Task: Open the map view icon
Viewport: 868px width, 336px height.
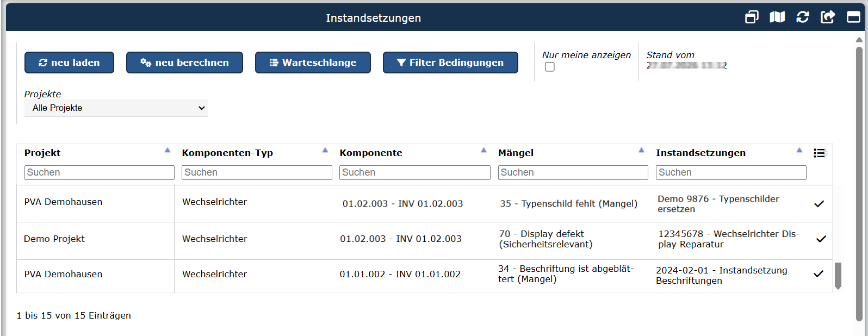Action: [x=777, y=17]
